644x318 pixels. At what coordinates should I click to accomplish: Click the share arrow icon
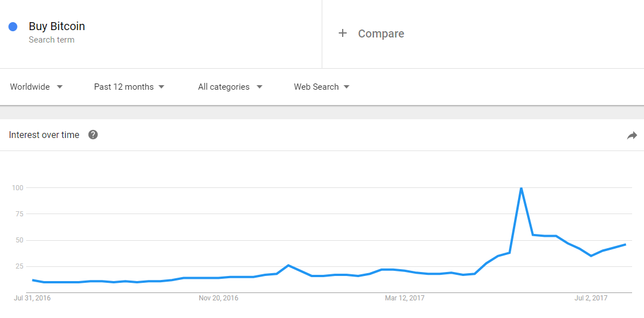tap(632, 135)
